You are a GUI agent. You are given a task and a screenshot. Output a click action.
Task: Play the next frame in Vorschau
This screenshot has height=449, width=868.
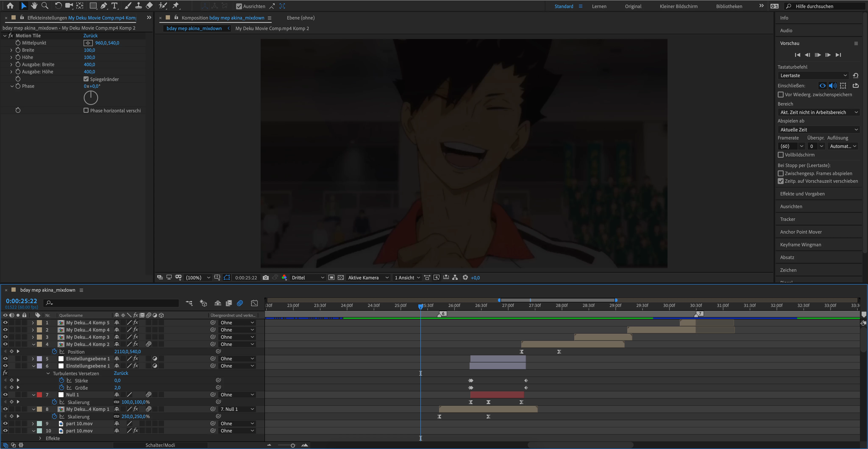(828, 55)
